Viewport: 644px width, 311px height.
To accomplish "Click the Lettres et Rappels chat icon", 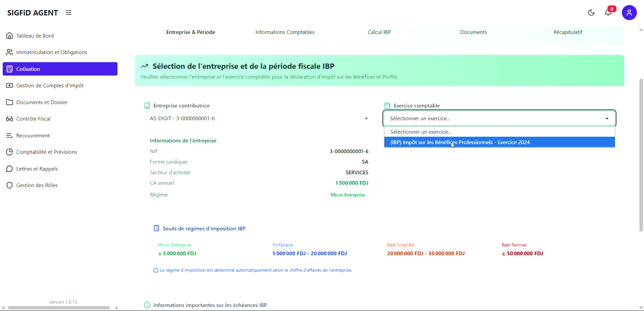I will [x=9, y=168].
